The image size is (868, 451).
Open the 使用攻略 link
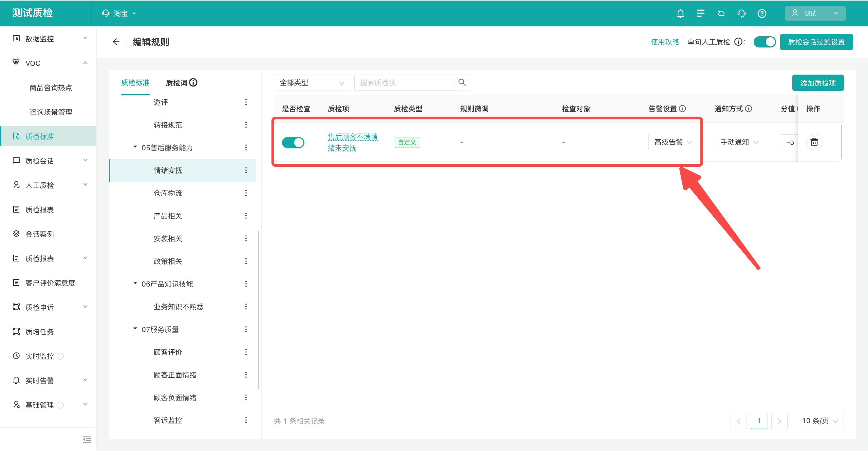[665, 42]
